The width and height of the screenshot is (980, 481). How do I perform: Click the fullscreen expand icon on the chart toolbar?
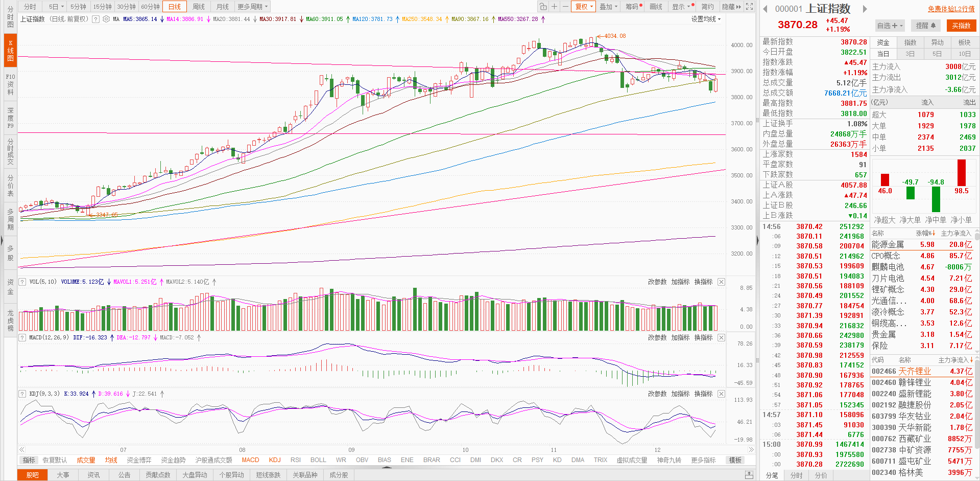[749, 7]
